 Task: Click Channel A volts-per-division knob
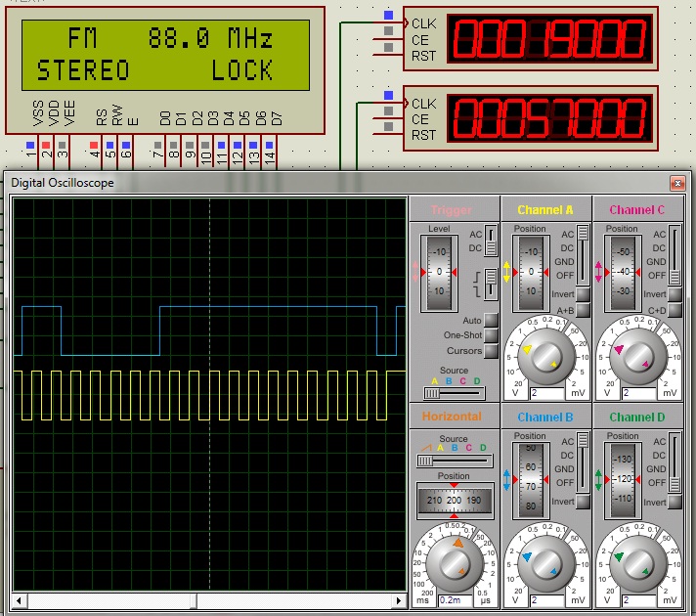545,356
